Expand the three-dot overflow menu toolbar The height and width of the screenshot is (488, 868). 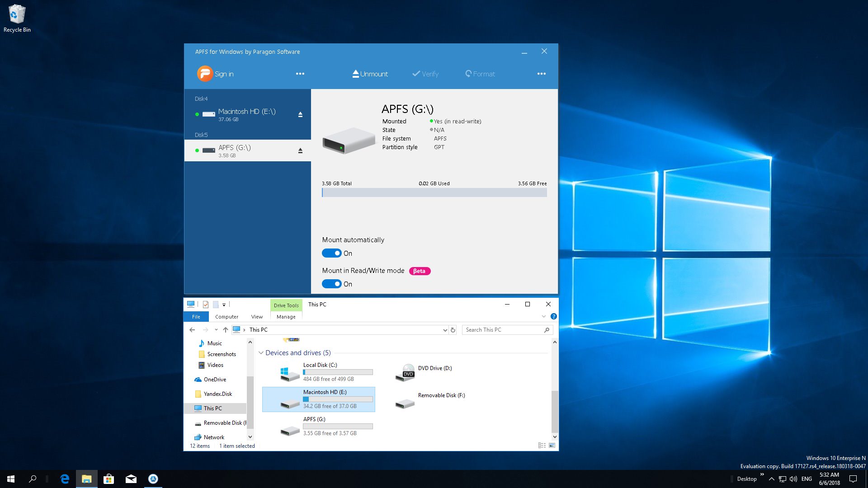(541, 73)
